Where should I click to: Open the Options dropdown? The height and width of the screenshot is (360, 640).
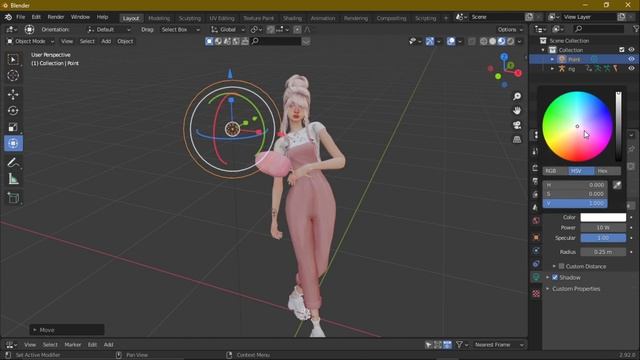point(510,29)
